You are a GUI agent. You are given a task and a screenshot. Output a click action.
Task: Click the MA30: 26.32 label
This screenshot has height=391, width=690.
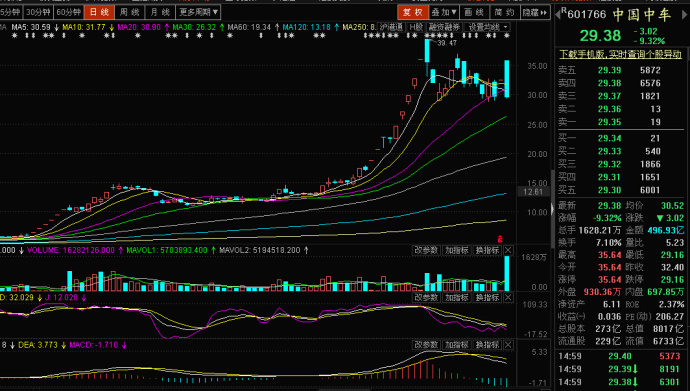coord(194,27)
